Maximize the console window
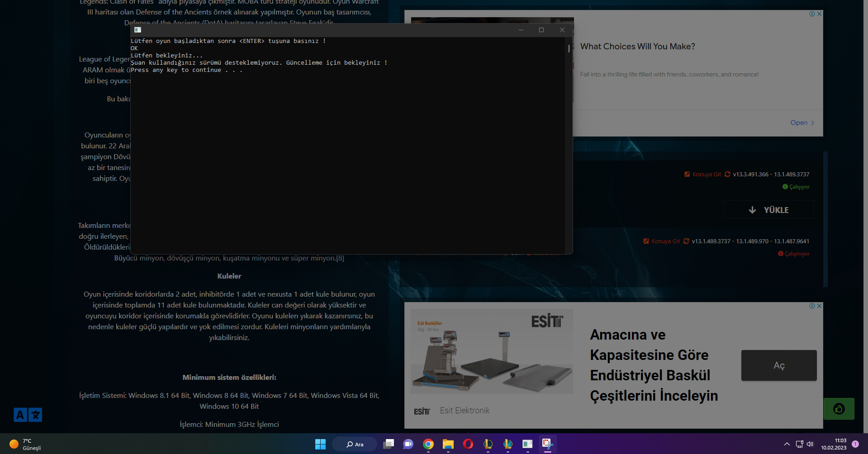The image size is (868, 454). [x=541, y=30]
